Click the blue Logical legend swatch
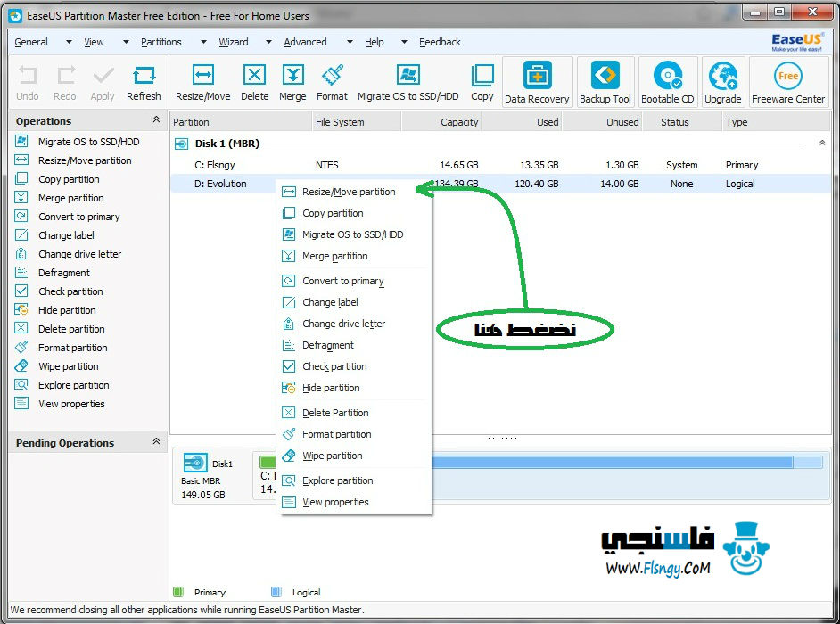The width and height of the screenshot is (840, 624). coord(276,592)
